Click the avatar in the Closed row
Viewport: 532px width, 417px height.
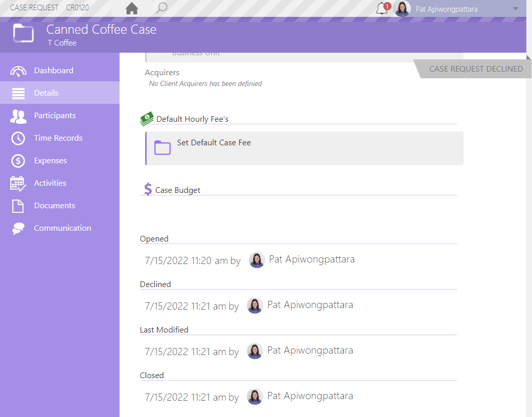255,397
